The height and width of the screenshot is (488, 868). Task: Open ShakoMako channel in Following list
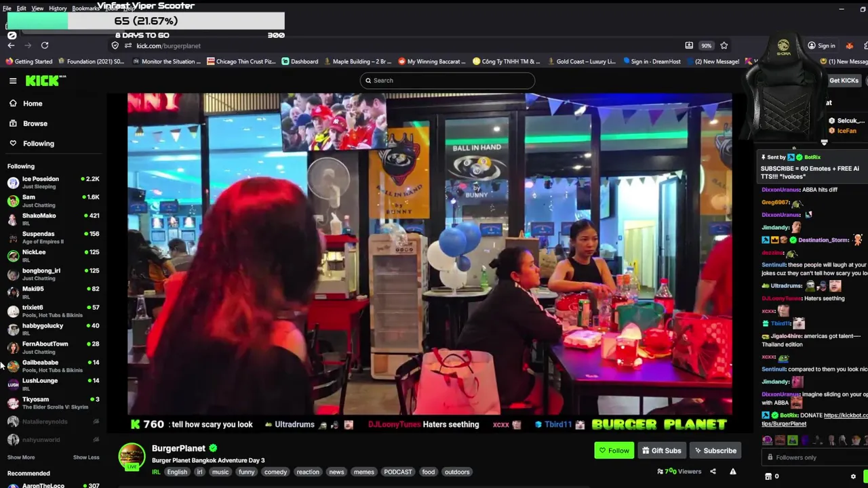[53, 219]
